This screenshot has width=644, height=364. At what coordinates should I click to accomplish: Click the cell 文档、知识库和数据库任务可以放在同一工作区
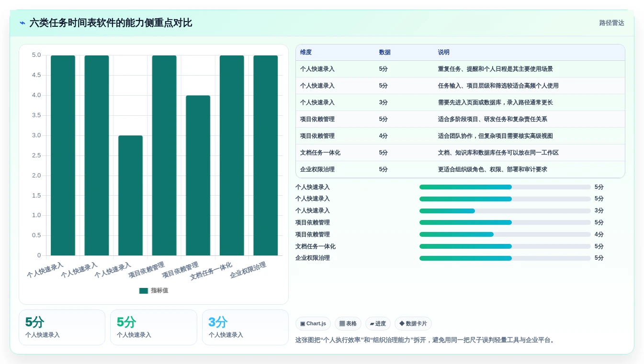[498, 153]
